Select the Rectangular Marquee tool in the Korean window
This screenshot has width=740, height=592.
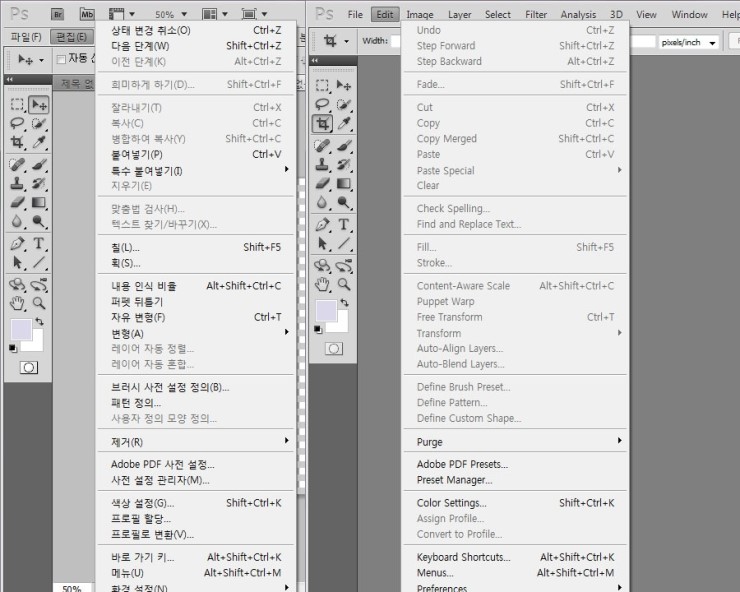(17, 105)
